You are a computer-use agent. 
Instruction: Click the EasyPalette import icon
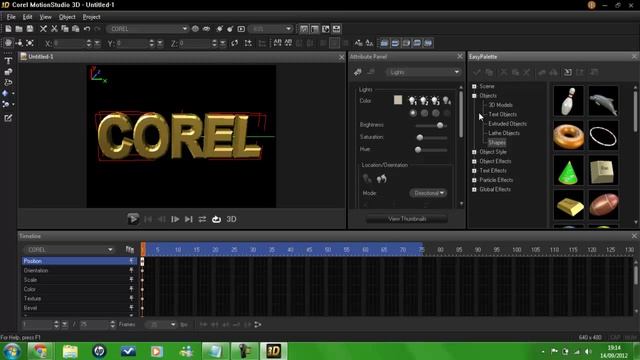[x=568, y=72]
